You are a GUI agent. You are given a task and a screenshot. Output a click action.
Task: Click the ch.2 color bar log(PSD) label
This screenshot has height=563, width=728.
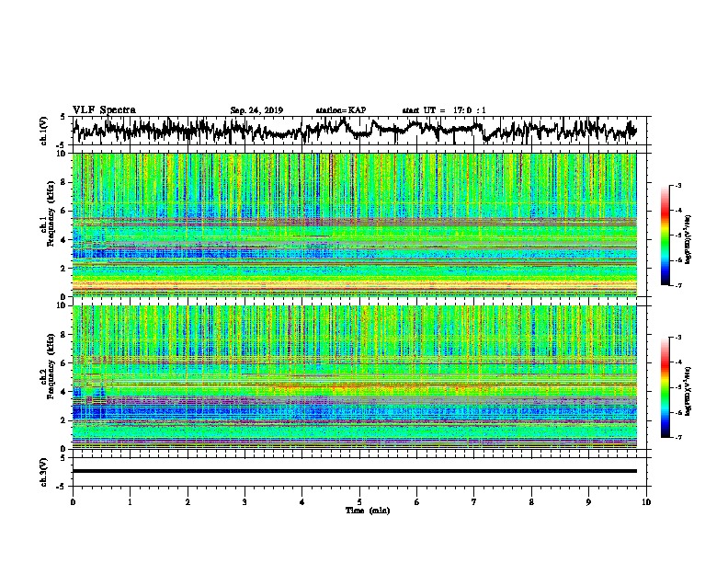[x=688, y=391]
